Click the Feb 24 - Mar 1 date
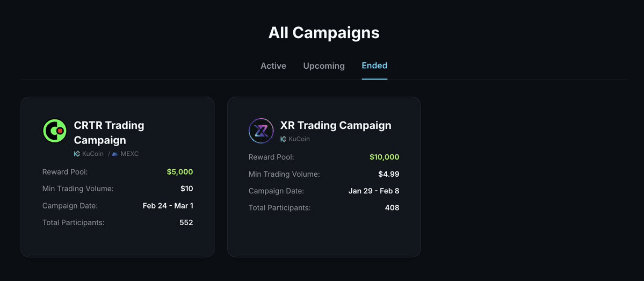Screen dimensions: 644x281 (168, 205)
